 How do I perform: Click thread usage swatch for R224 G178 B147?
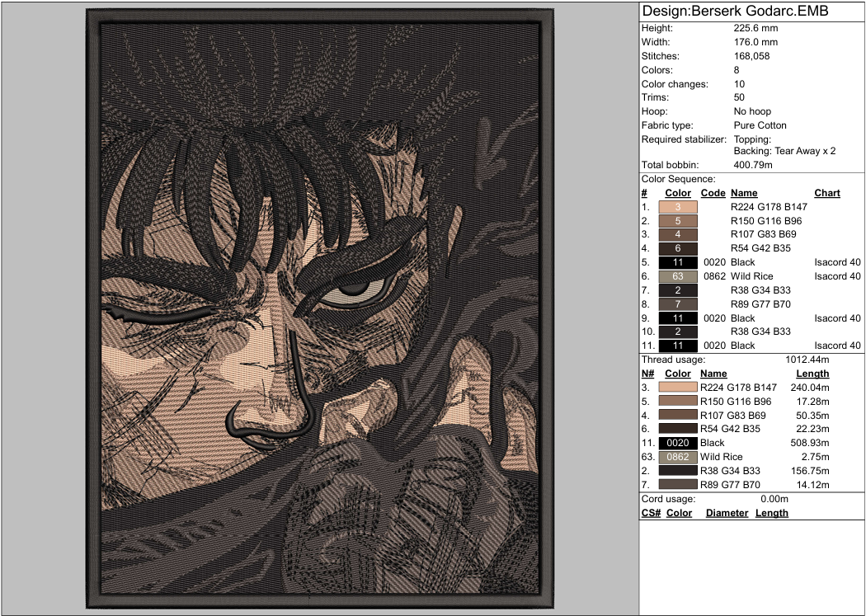(678, 388)
